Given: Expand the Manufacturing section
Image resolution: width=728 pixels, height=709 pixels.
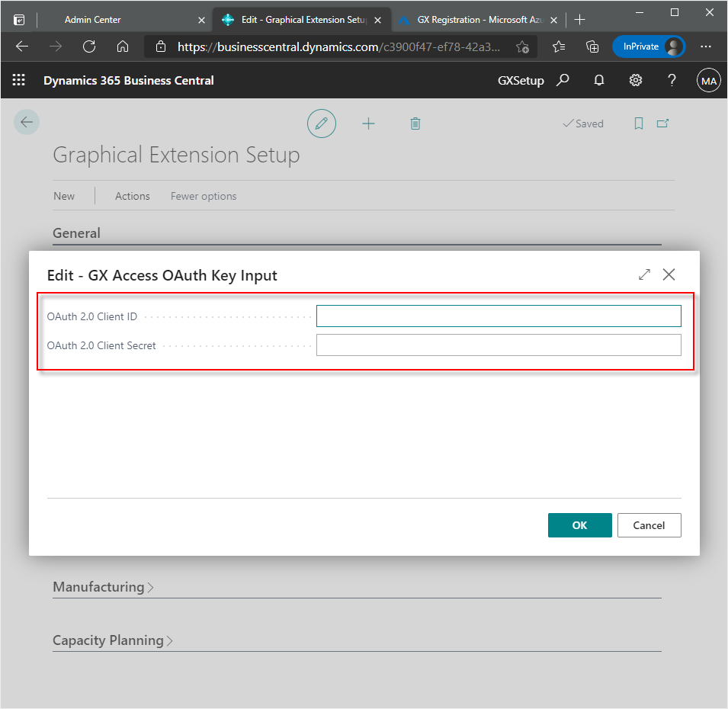Looking at the screenshot, I should point(103,587).
